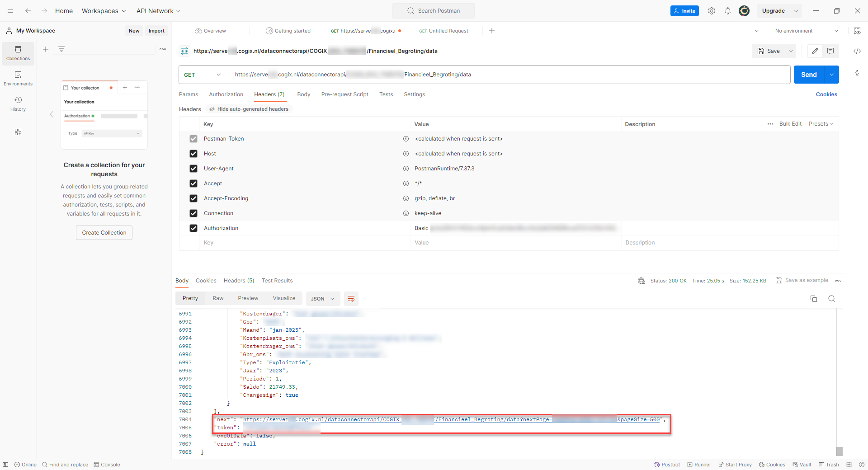Open Postbot in status bar
The height and width of the screenshot is (470, 868).
(667, 465)
